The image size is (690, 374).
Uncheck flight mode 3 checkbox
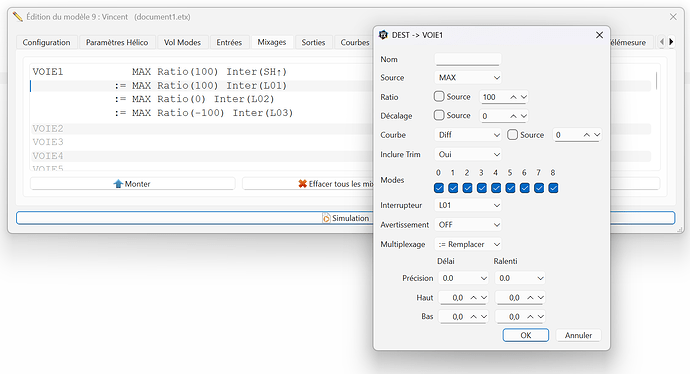coord(482,188)
